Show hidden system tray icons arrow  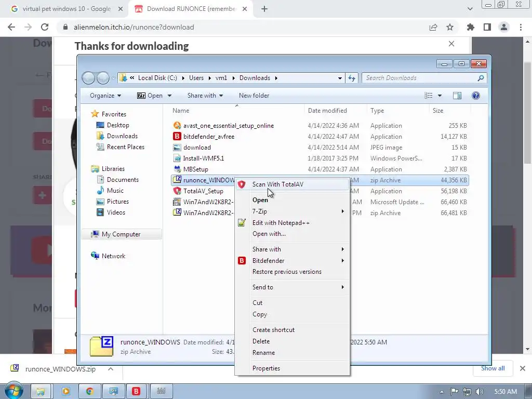click(442, 392)
